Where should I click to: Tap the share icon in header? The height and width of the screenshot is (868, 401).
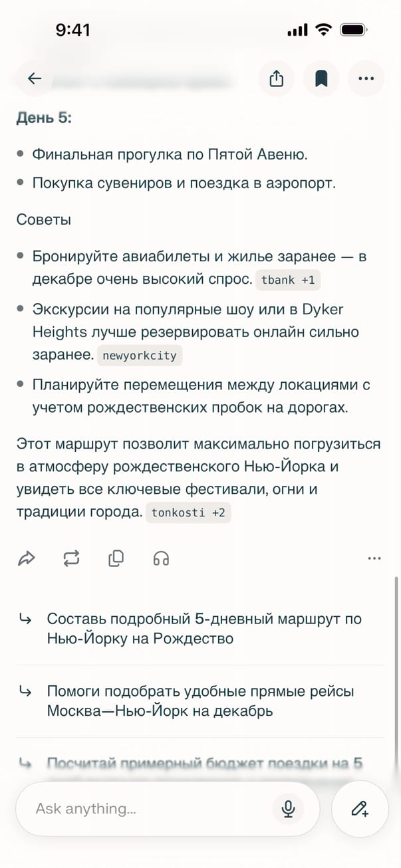pyautogui.click(x=277, y=78)
